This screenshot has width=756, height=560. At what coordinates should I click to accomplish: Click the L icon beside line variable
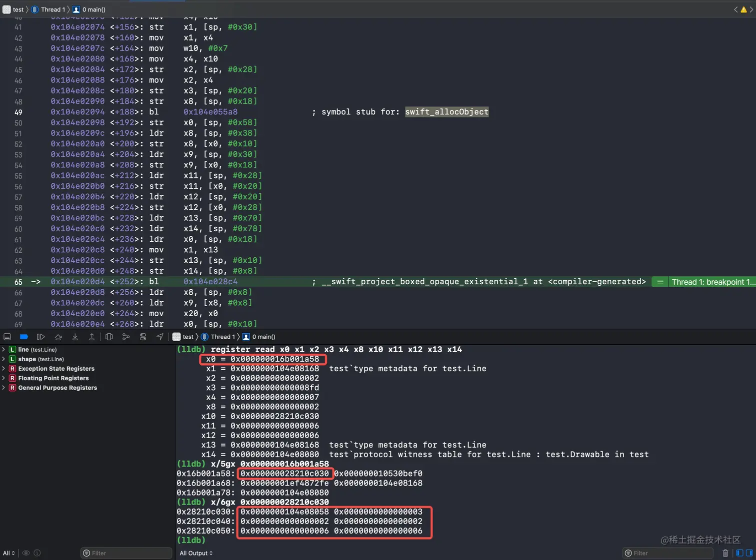(12, 350)
